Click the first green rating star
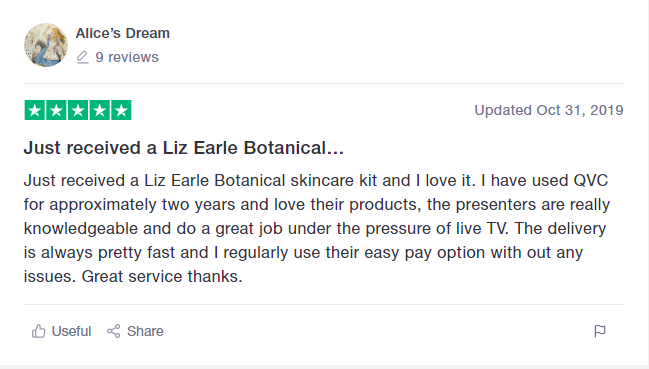Viewport: 649px width, 369px height. tap(35, 110)
